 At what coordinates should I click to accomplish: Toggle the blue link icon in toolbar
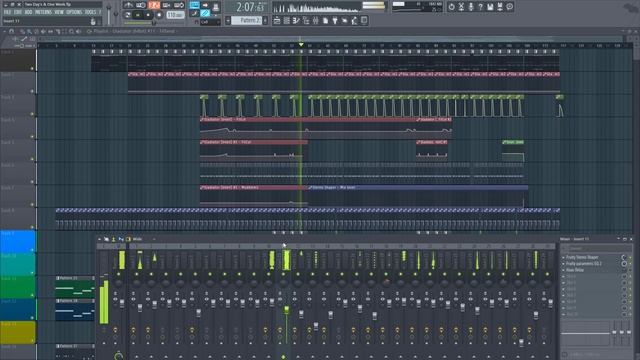(x=205, y=13)
